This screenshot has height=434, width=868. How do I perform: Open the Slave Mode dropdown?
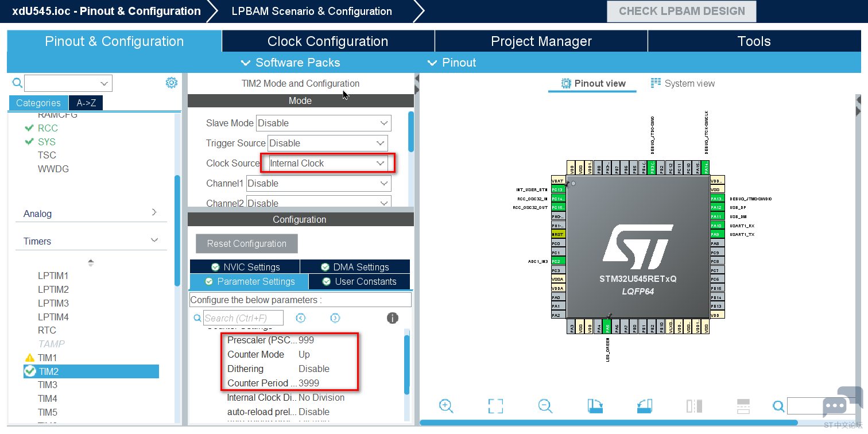[324, 123]
